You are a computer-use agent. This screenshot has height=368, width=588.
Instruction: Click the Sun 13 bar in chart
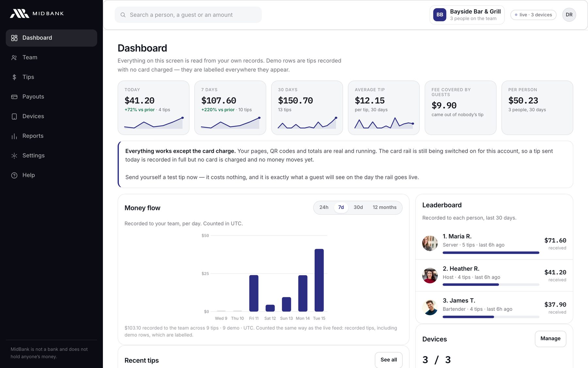click(286, 304)
